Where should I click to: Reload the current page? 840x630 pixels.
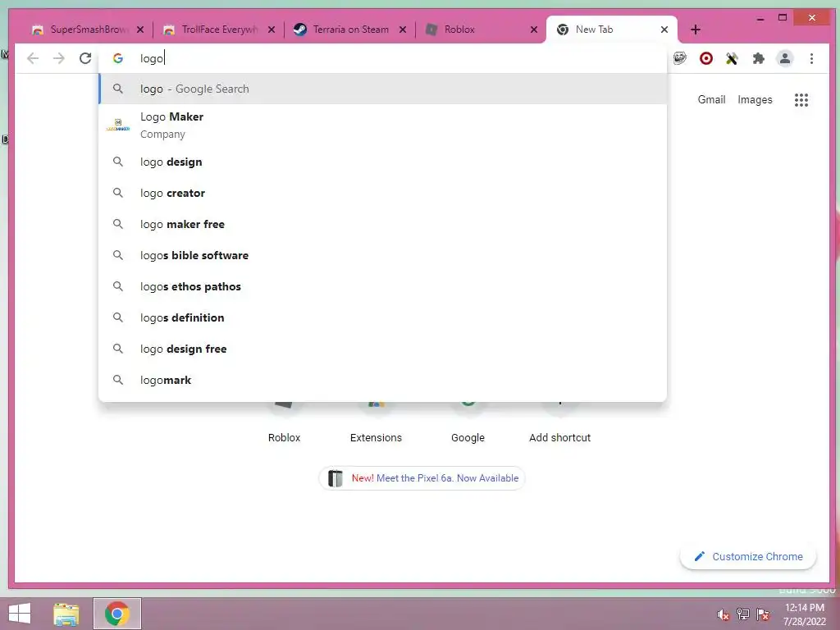(x=85, y=58)
